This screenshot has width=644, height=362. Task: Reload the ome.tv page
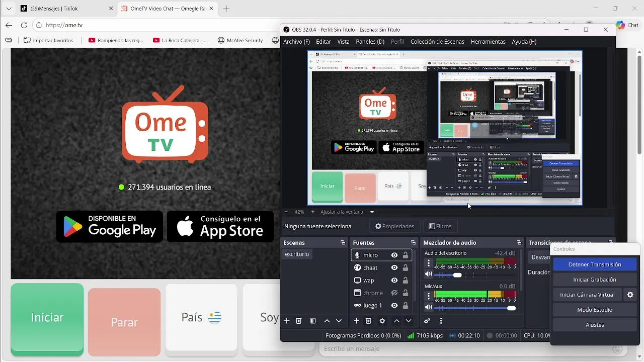24,25
